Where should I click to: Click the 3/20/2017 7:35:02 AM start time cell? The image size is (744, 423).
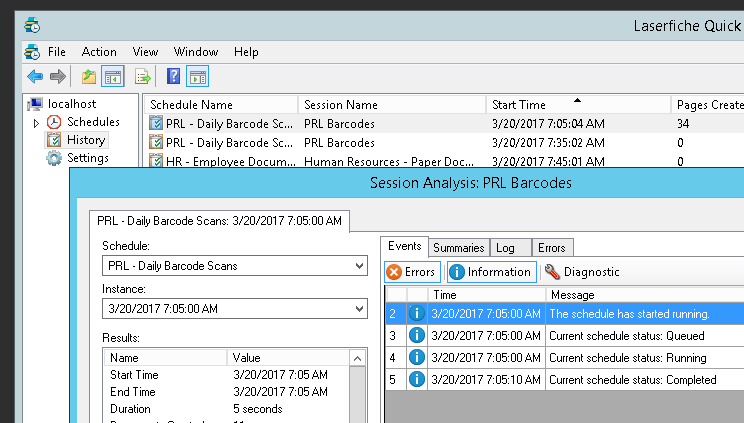click(x=548, y=143)
